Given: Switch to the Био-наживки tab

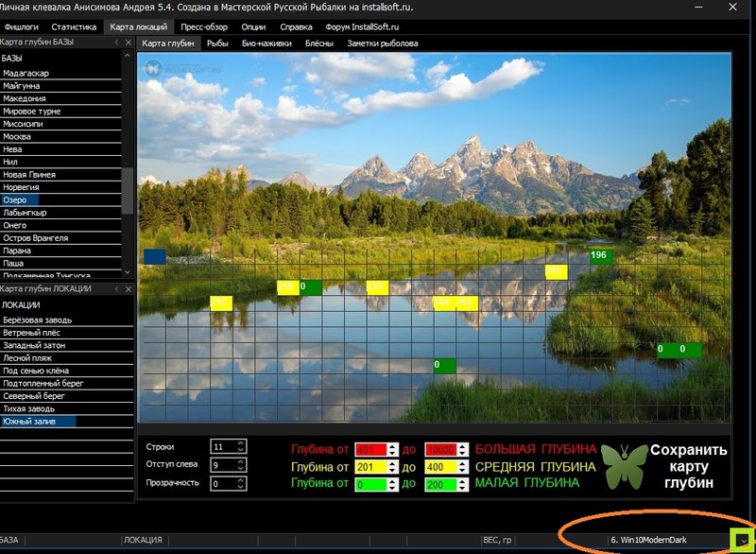Looking at the screenshot, I should pyautogui.click(x=266, y=43).
